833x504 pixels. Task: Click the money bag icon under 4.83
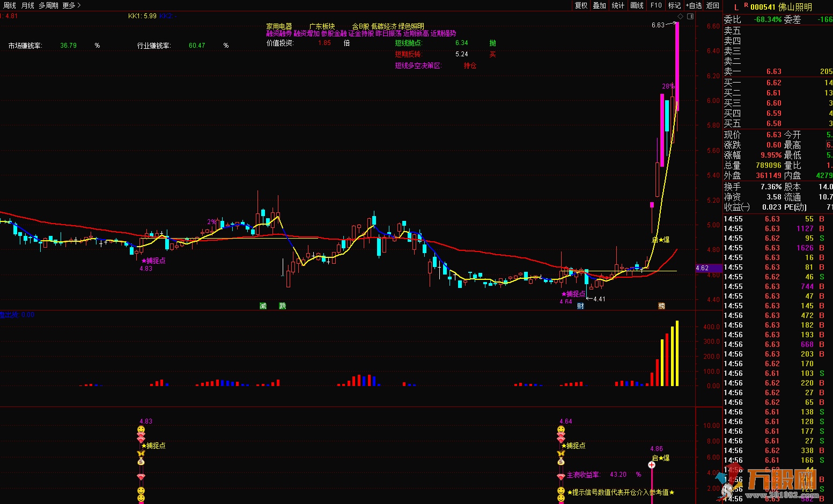[141, 461]
